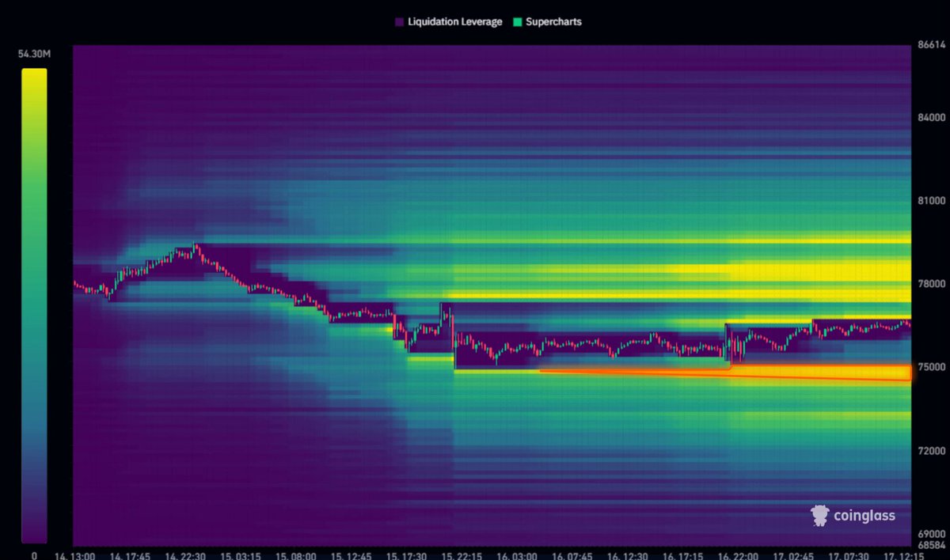
Task: Click the Coinglass logo icon
Action: (x=819, y=516)
